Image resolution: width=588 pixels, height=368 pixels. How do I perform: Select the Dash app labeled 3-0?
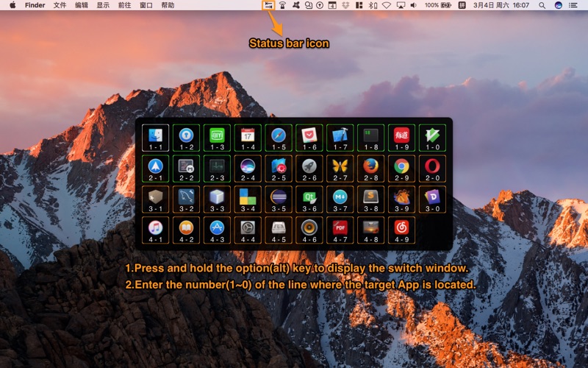(x=432, y=199)
